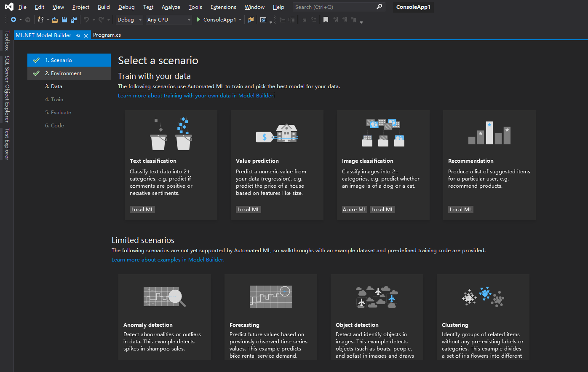The image size is (588, 372).
Task: Click the Text classification buckets illustration
Action: (171, 133)
